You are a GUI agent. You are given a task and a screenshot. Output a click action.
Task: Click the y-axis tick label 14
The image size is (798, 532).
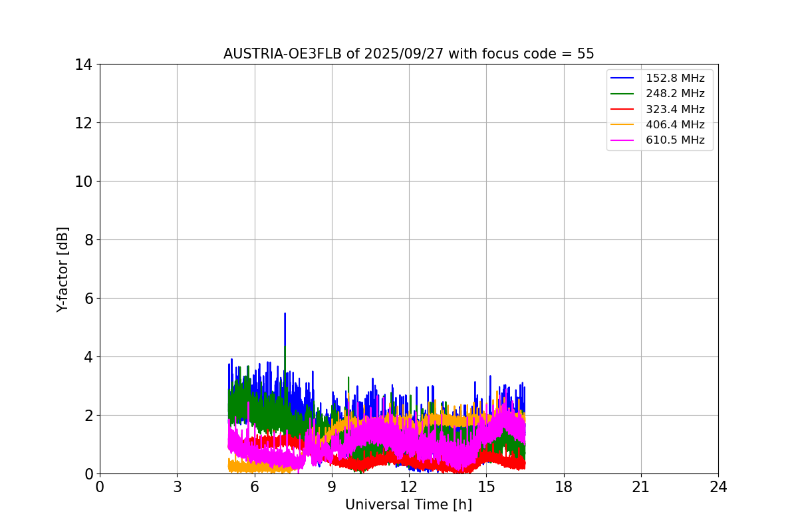point(83,65)
